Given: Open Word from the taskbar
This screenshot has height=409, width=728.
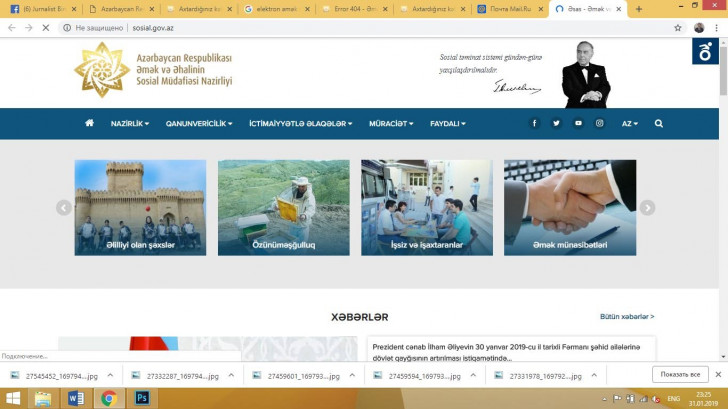Looking at the screenshot, I should [76, 398].
